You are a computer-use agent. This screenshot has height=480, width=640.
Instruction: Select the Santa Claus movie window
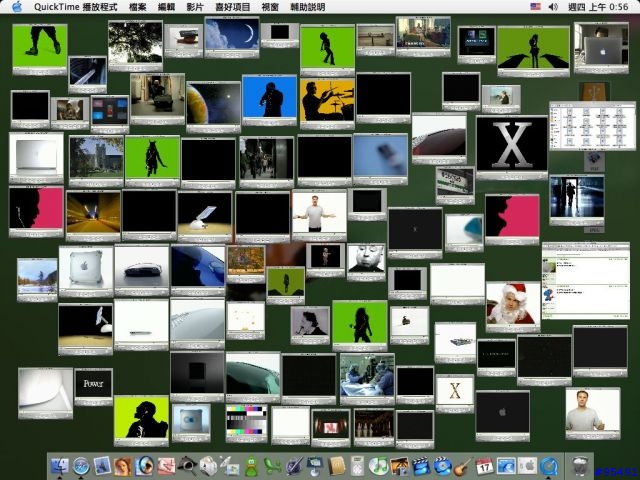pos(513,307)
